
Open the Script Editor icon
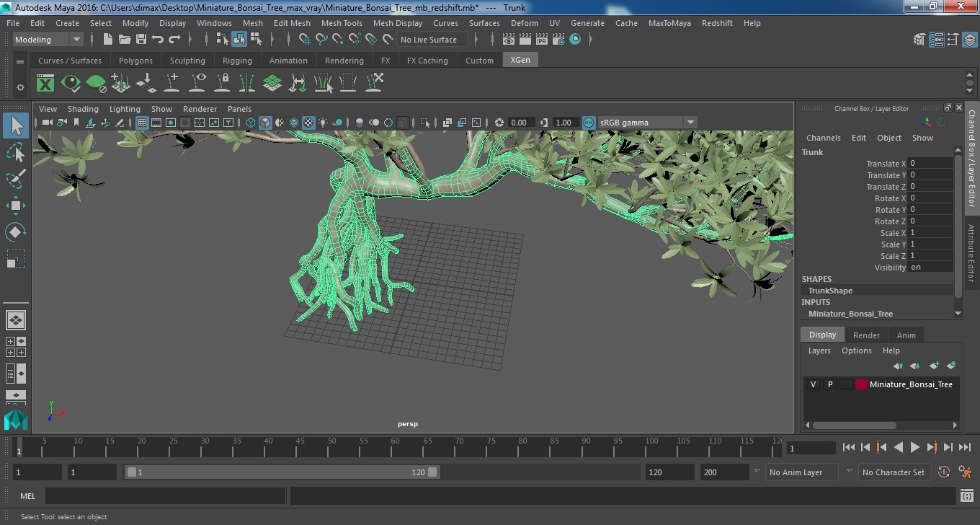tap(967, 496)
